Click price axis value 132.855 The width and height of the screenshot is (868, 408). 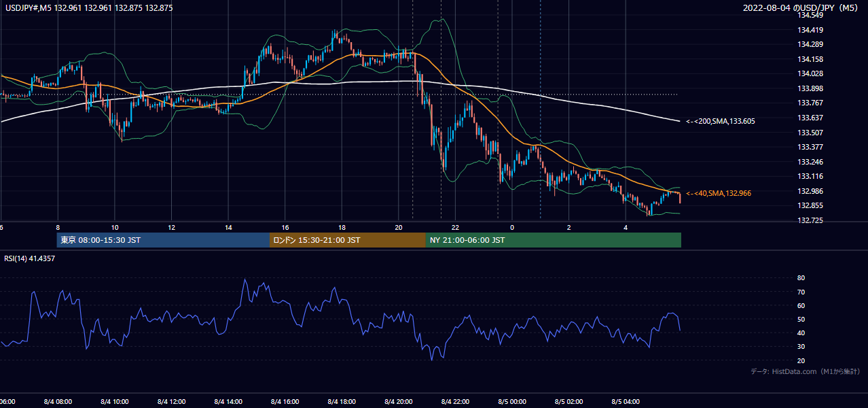pos(810,206)
